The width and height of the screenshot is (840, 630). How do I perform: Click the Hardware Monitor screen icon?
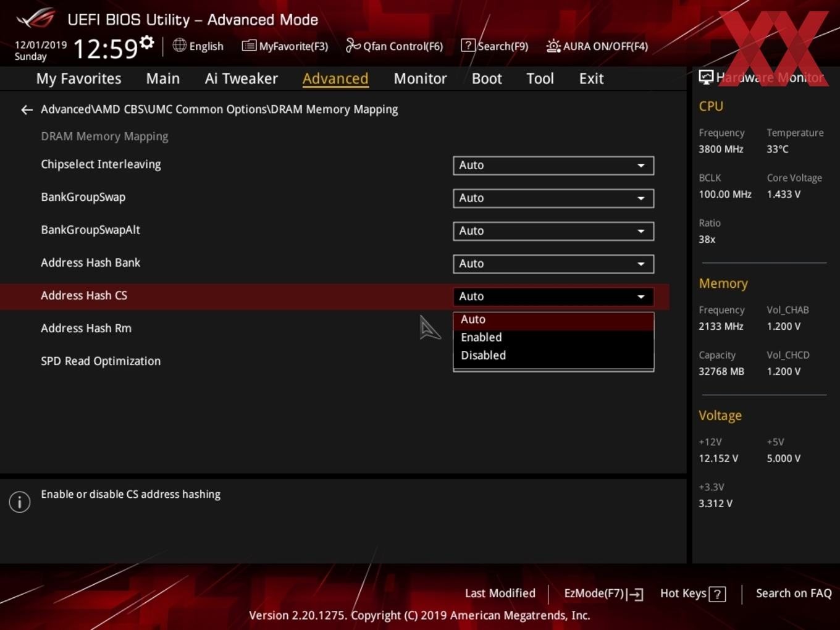click(x=706, y=77)
